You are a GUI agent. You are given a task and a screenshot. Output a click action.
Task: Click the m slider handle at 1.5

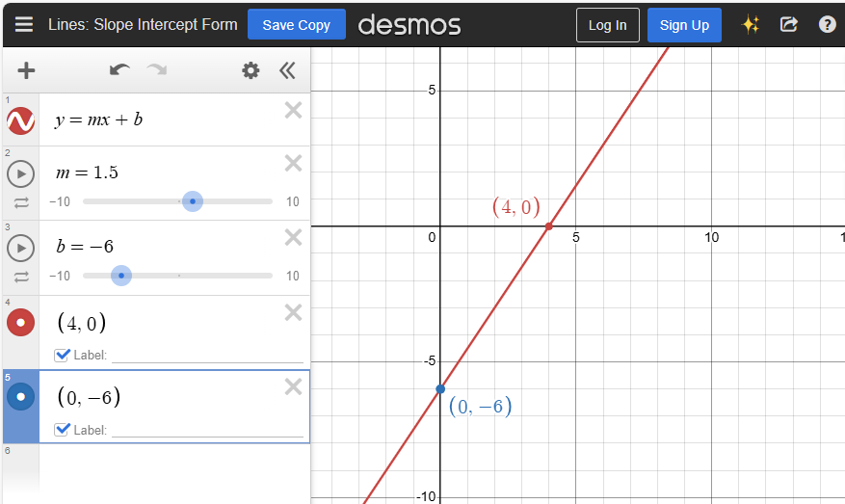[x=193, y=201]
